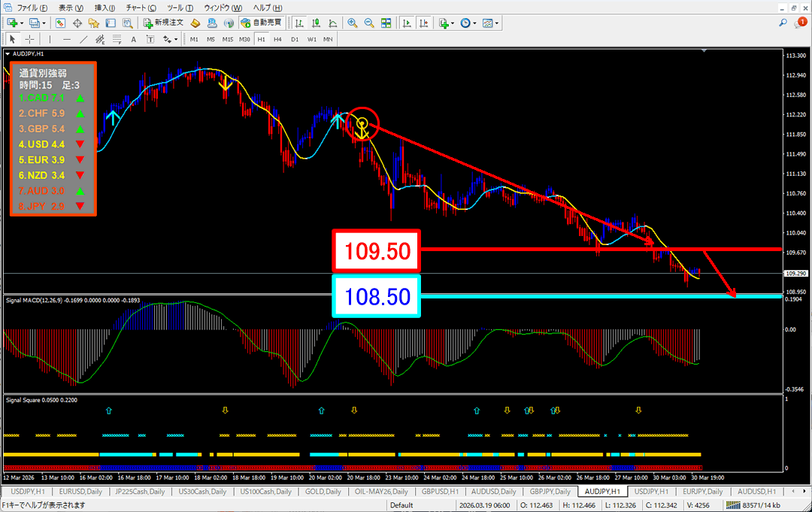Select the crosshair cursor tool
The height and width of the screenshot is (512, 812).
point(29,39)
